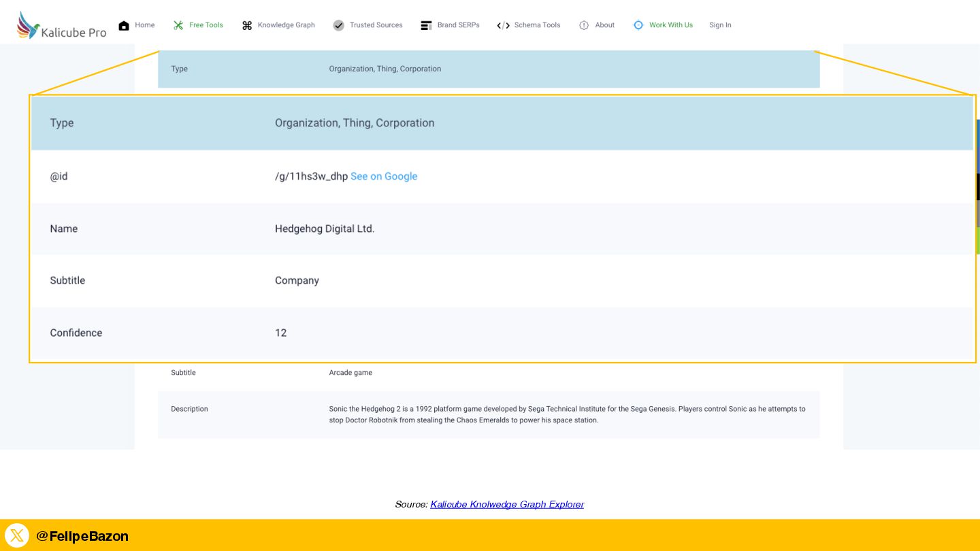
Task: Click the @id row label
Action: coord(59,176)
